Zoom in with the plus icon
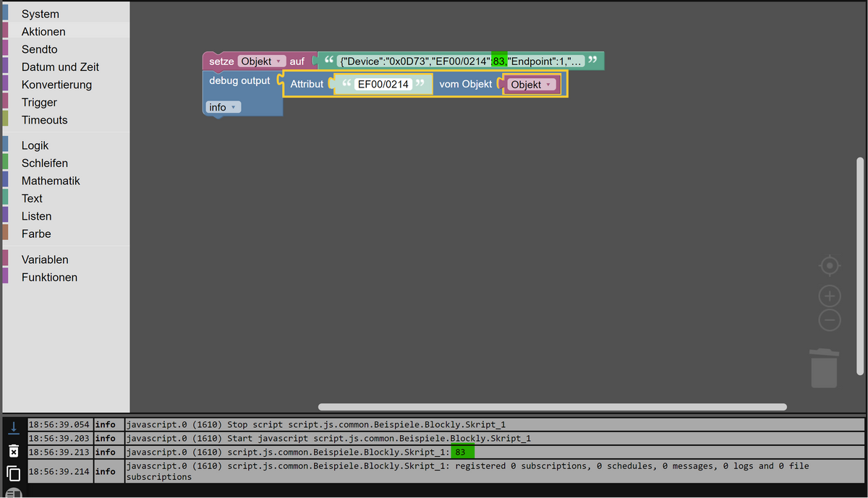The height and width of the screenshot is (498, 868). (830, 296)
